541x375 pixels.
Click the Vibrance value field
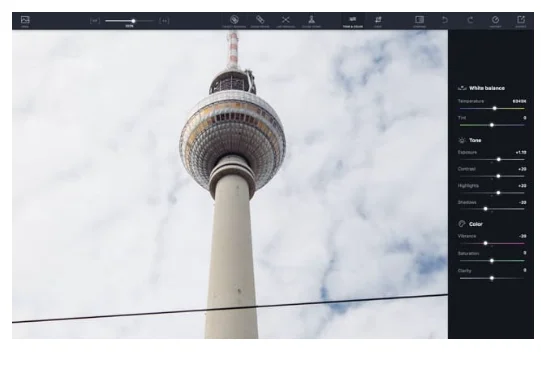tap(522, 236)
